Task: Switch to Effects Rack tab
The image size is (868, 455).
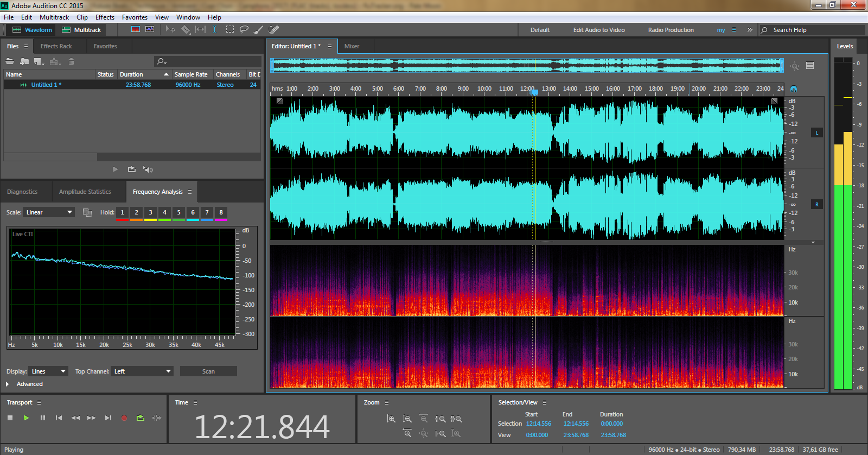Action: pyautogui.click(x=56, y=46)
